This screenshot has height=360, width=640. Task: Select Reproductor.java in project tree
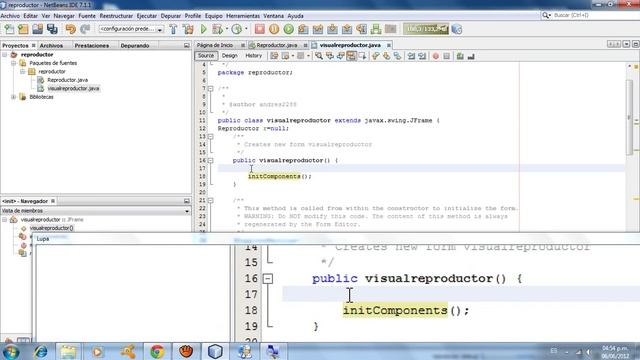pos(67,80)
